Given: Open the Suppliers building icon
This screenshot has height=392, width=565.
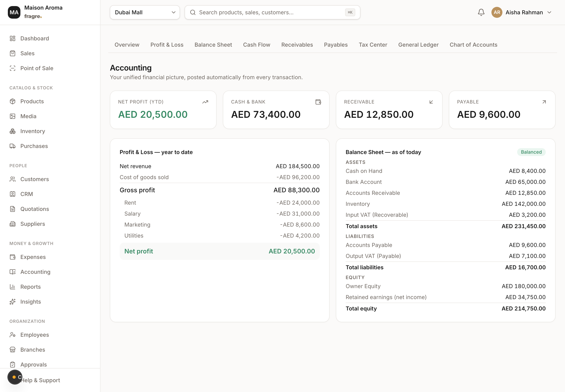Looking at the screenshot, I should pyautogui.click(x=13, y=224).
